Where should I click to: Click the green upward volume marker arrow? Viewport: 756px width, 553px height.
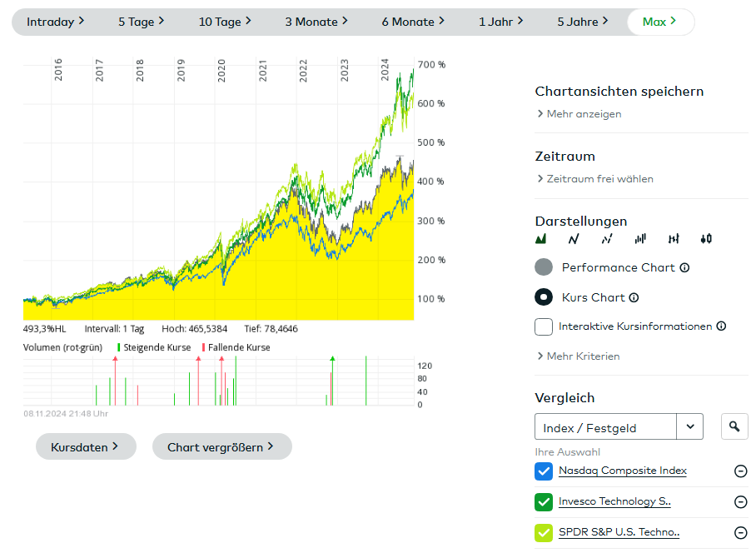point(332,359)
